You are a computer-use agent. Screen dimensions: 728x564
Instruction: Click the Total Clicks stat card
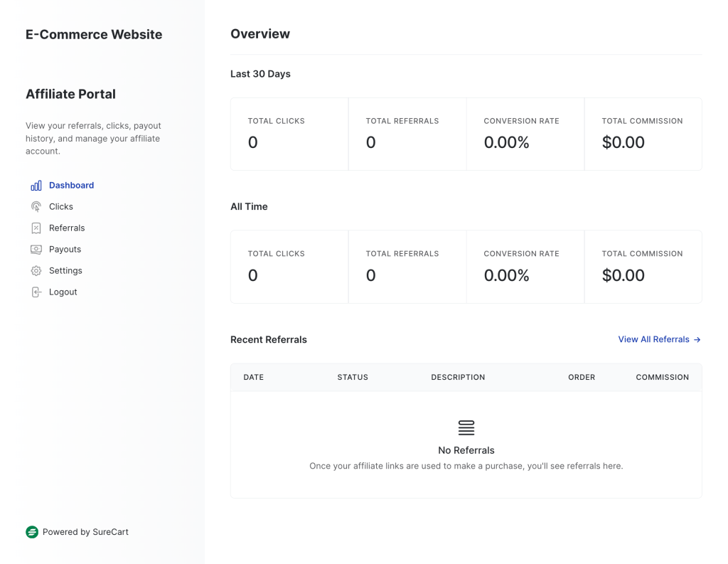coord(289,134)
